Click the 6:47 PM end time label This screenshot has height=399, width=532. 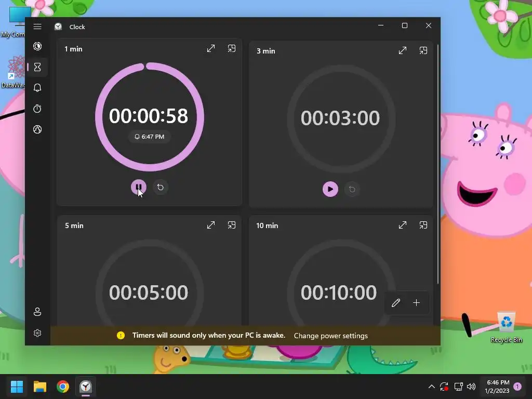click(x=149, y=137)
